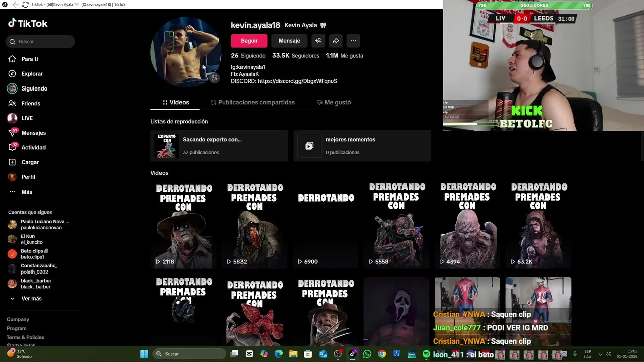This screenshot has height=362, width=644.
Task: Click the share profile arrow icon
Action: click(336, 41)
